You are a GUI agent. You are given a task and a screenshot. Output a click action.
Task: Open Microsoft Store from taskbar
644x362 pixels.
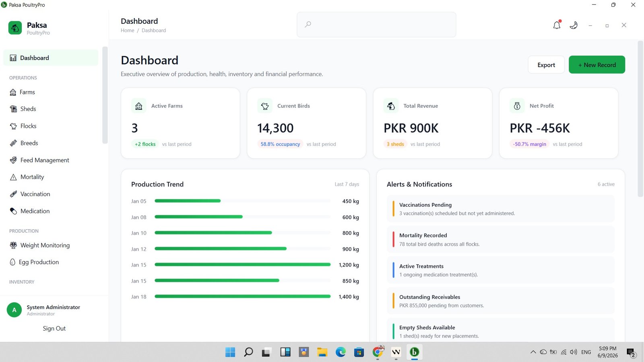tap(359, 352)
